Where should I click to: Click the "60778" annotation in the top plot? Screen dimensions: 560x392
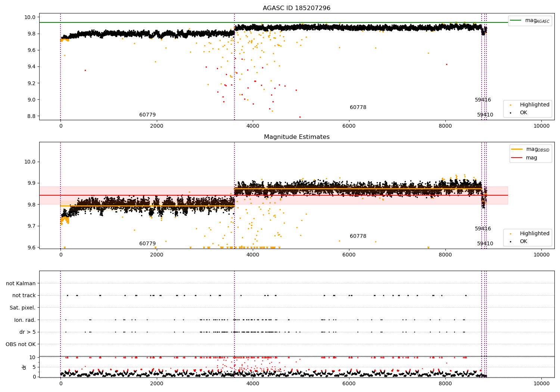(x=358, y=108)
